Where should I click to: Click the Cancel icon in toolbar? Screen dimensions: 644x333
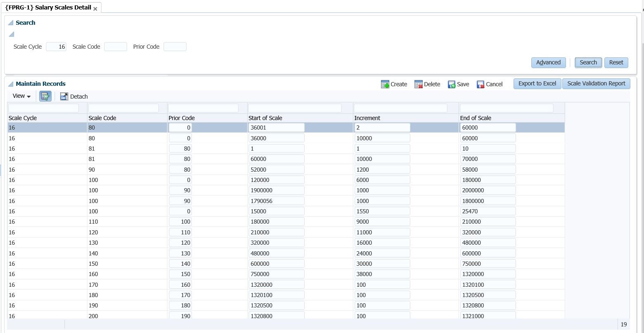point(481,84)
